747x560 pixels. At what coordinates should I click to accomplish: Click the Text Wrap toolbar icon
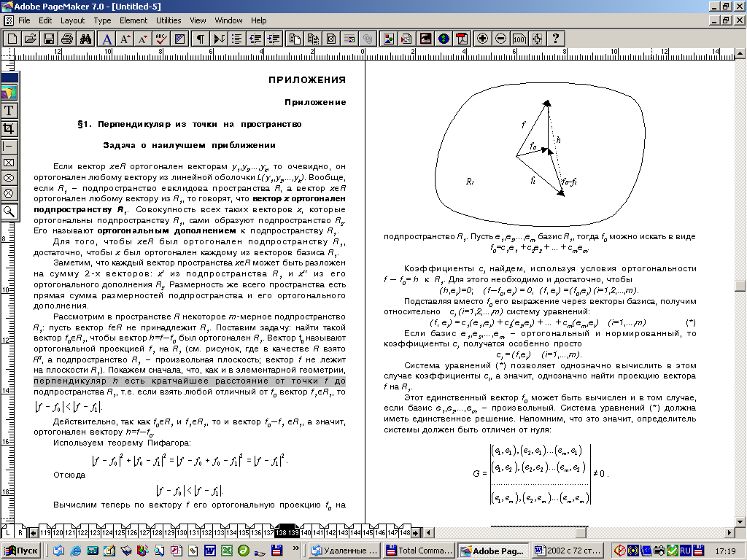[349, 39]
